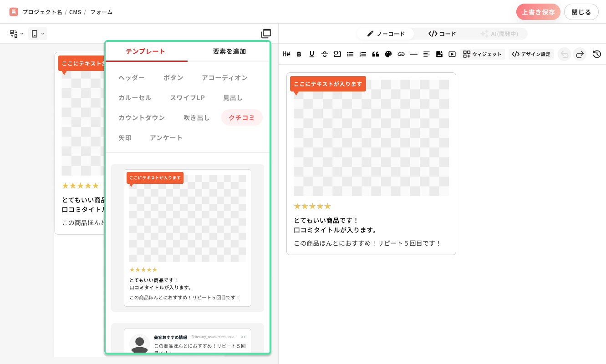Open the template panel window icon
Viewport: 606px width, 364px height.
[266, 34]
